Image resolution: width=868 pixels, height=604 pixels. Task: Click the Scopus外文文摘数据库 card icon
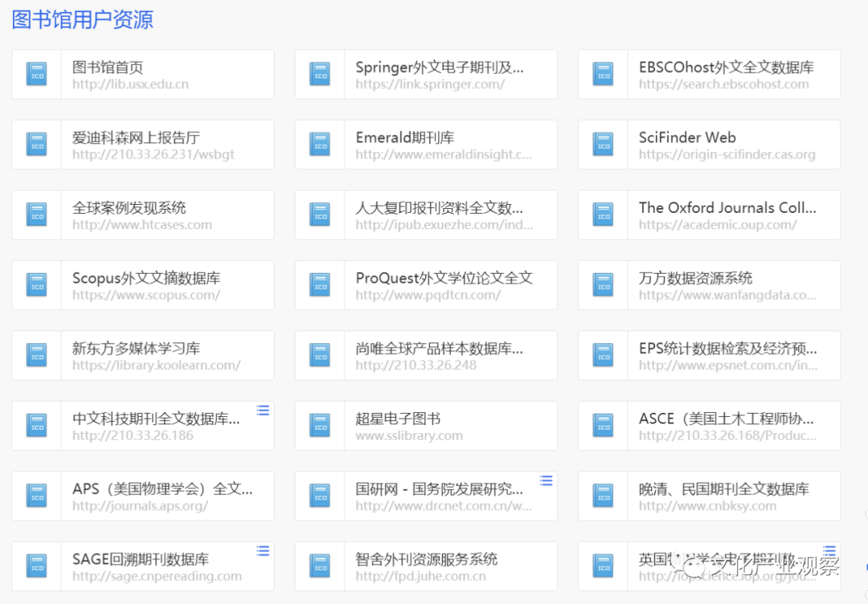(x=36, y=285)
